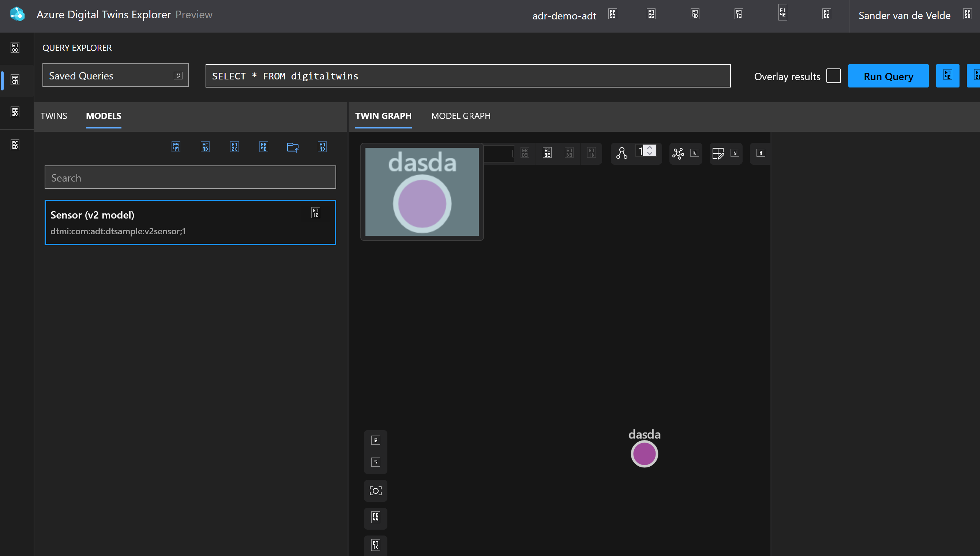980x556 pixels.
Task: Click the adr-demo-adt instance name
Action: click(x=564, y=16)
